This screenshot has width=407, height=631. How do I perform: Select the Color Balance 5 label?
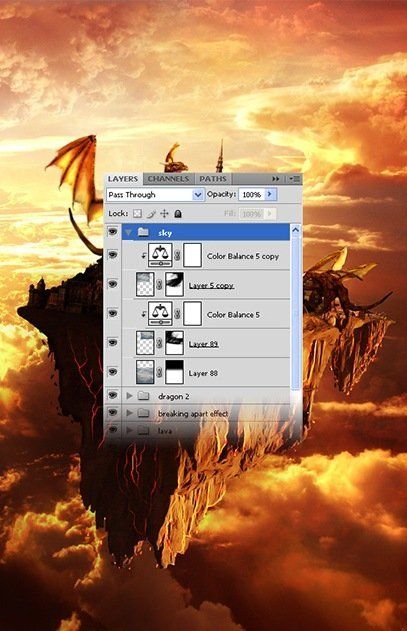click(233, 315)
